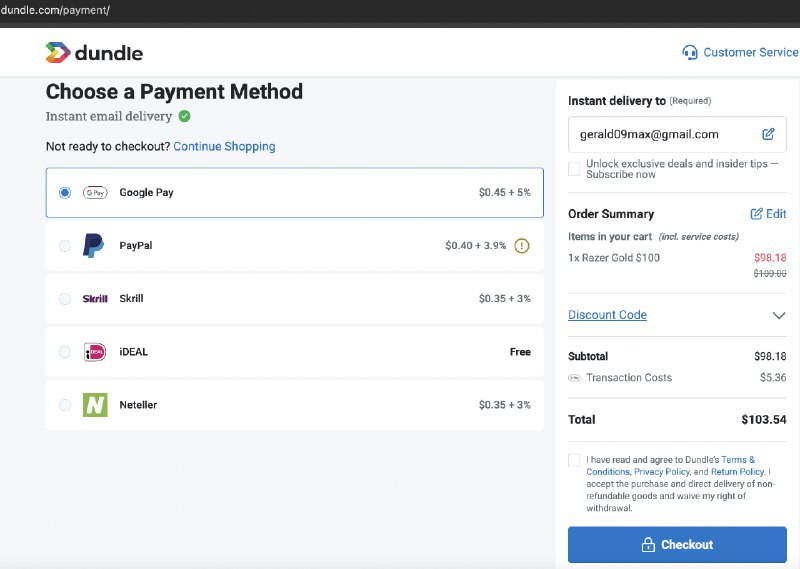Image resolution: width=800 pixels, height=569 pixels.
Task: Select the Neteller radio button
Action: 65,405
